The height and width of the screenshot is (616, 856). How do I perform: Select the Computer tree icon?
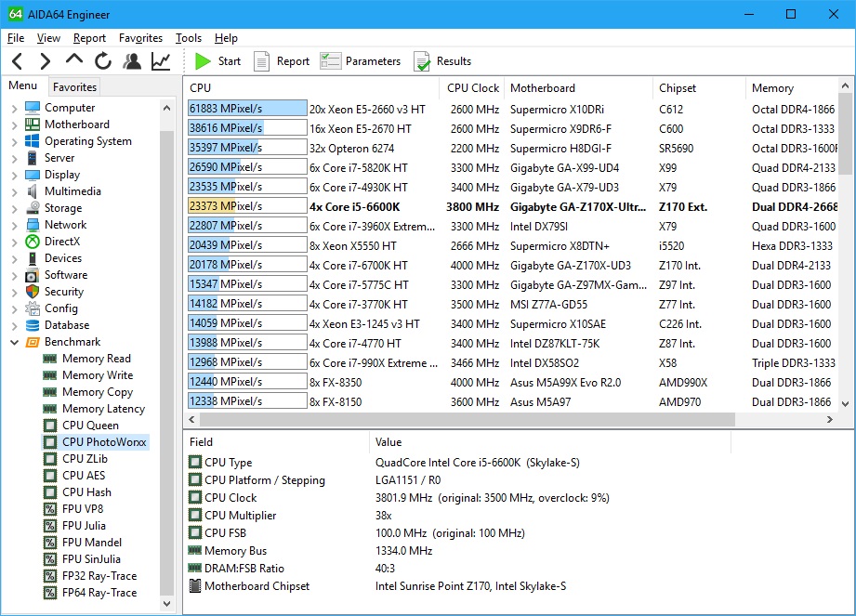click(x=33, y=108)
